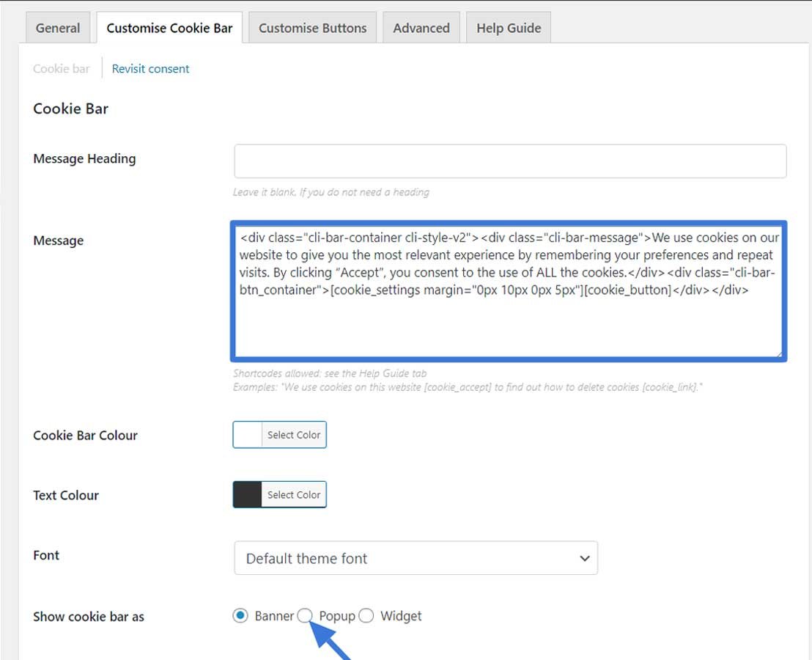This screenshot has width=812, height=660.
Task: Open the Help Guide tab
Action: point(509,27)
